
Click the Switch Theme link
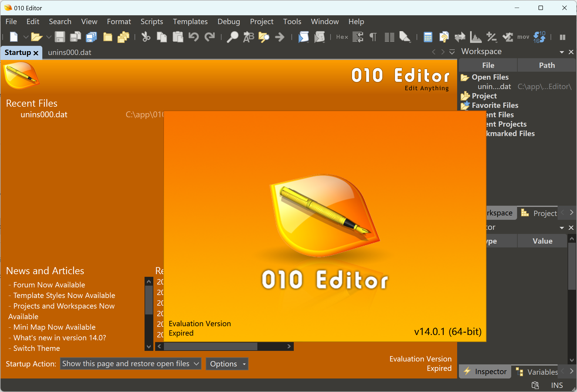[x=36, y=349]
